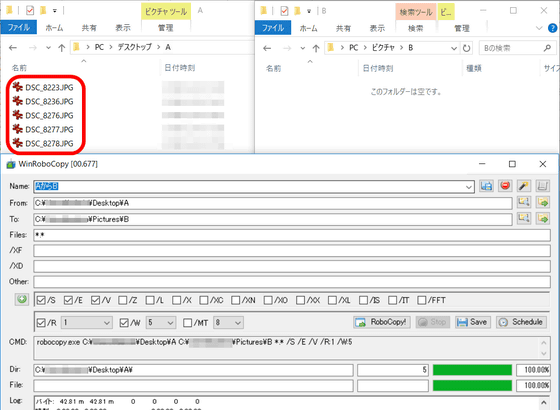The height and width of the screenshot is (410, 560).
Task: Enable the /Z checkbox
Action: click(x=122, y=300)
